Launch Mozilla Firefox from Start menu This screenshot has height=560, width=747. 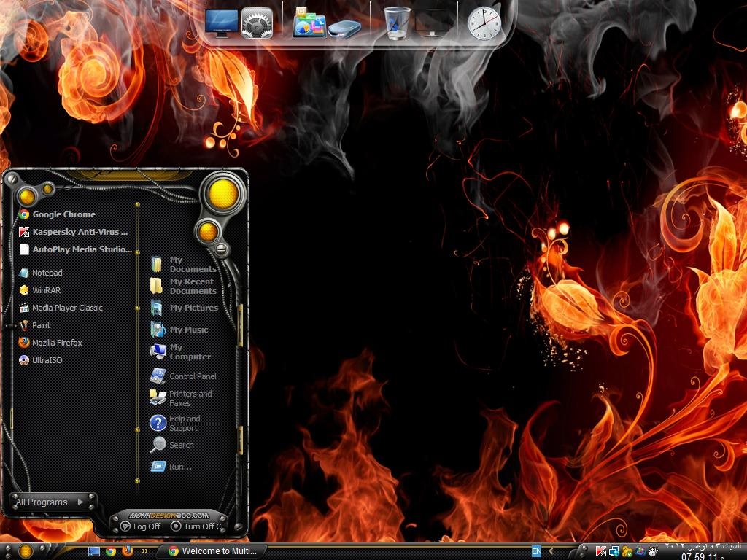57,343
